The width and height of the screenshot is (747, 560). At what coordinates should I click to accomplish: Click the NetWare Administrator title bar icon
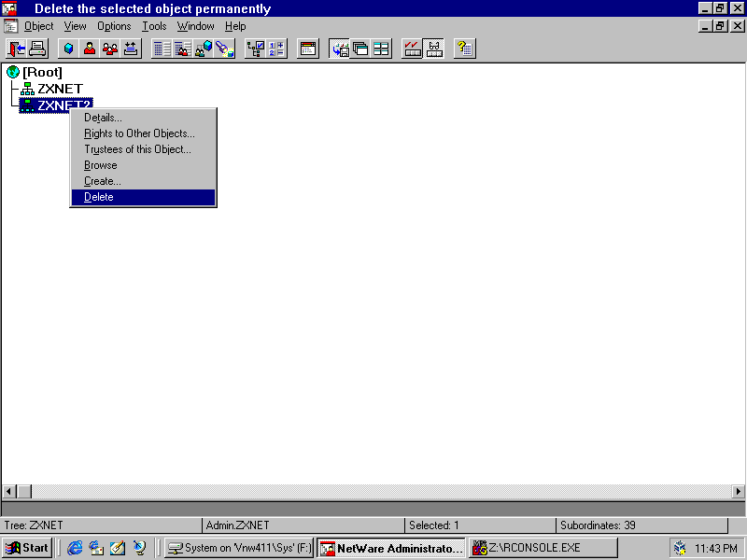[x=9, y=8]
